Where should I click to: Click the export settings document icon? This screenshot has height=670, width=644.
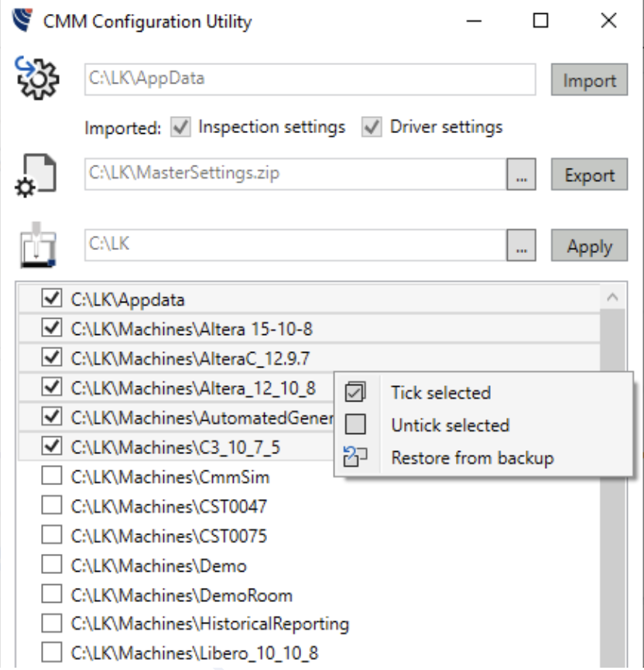point(36,176)
